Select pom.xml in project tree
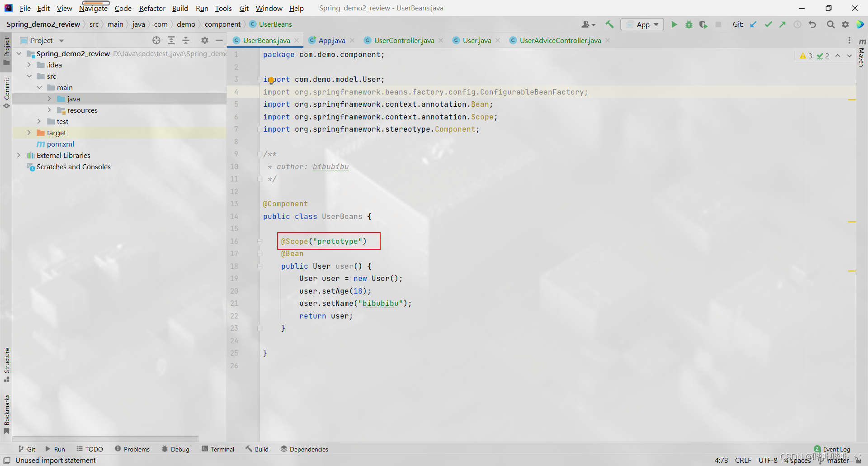The height and width of the screenshot is (466, 868). 60,144
